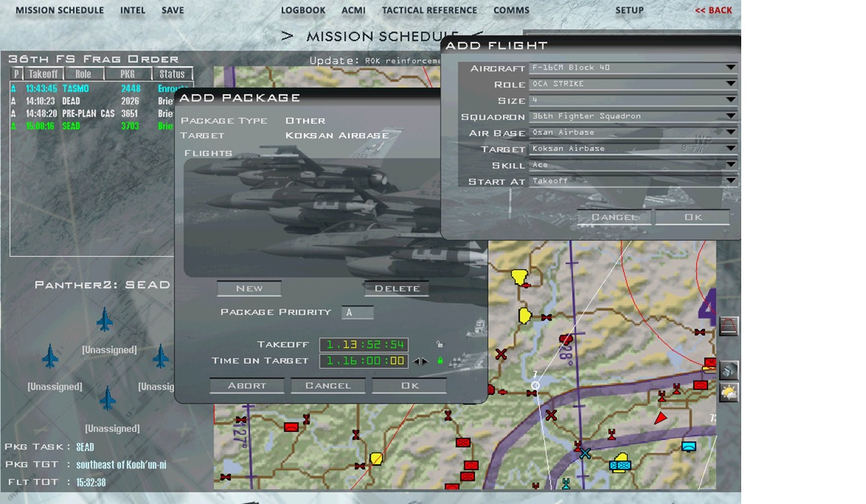Select the TASMO flight row in frag order
The image size is (866, 504).
[x=92, y=89]
